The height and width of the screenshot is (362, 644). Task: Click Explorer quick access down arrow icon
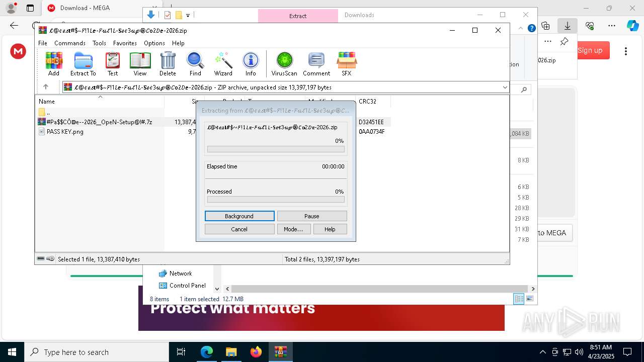[150, 15]
